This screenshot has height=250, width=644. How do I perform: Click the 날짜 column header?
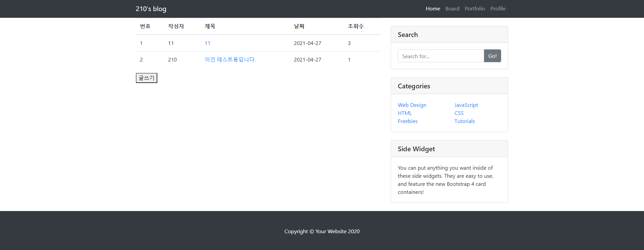tap(299, 26)
